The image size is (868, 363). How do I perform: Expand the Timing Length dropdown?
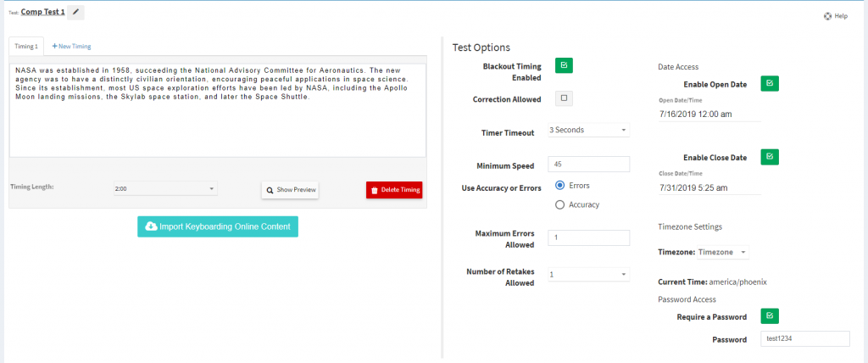(x=165, y=189)
